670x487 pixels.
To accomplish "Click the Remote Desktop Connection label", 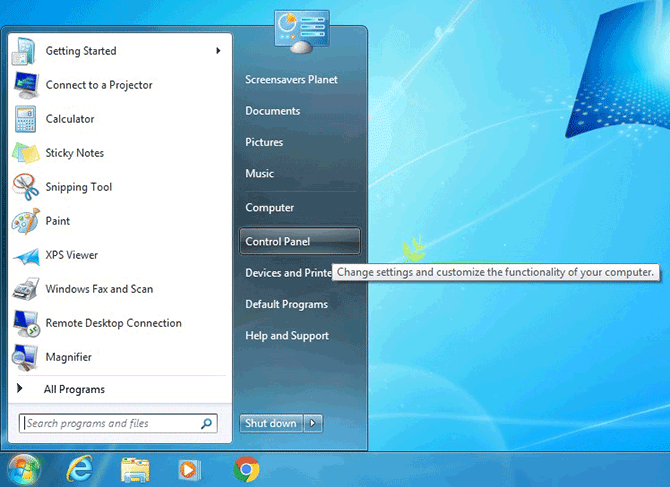I will coord(114,323).
